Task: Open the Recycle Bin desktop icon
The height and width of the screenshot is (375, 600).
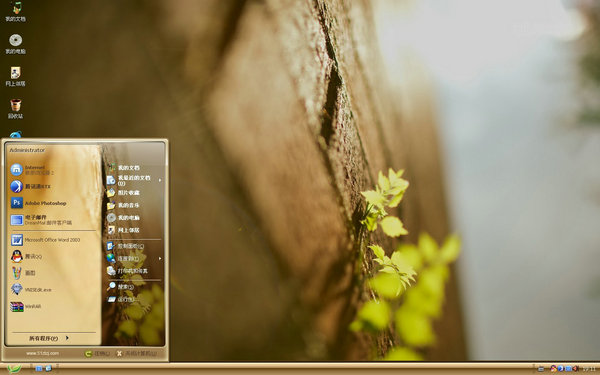Action: [x=16, y=108]
